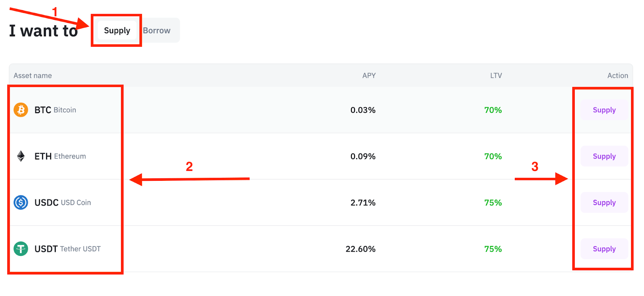Switch to the Borrow tab
The height and width of the screenshot is (296, 644).
[x=157, y=31]
